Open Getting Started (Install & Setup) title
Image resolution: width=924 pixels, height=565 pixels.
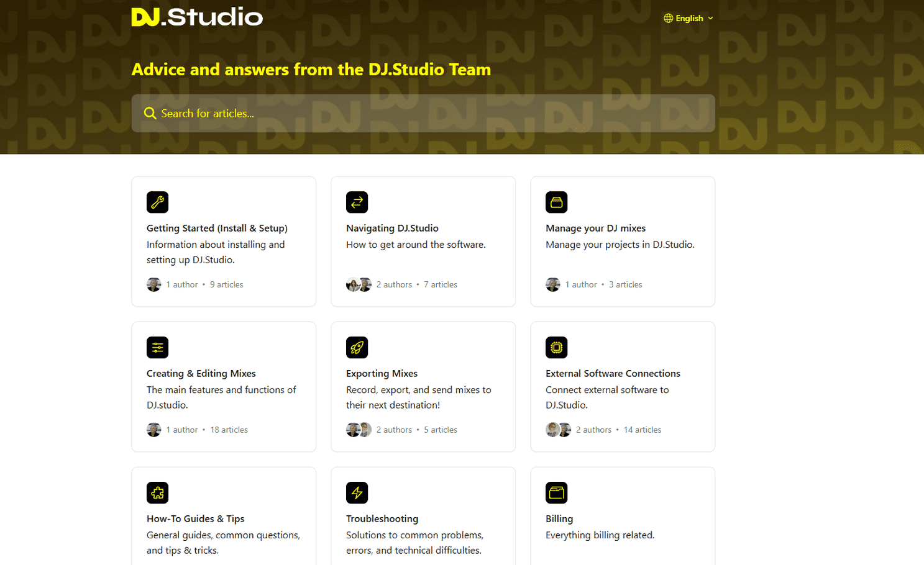coord(217,228)
